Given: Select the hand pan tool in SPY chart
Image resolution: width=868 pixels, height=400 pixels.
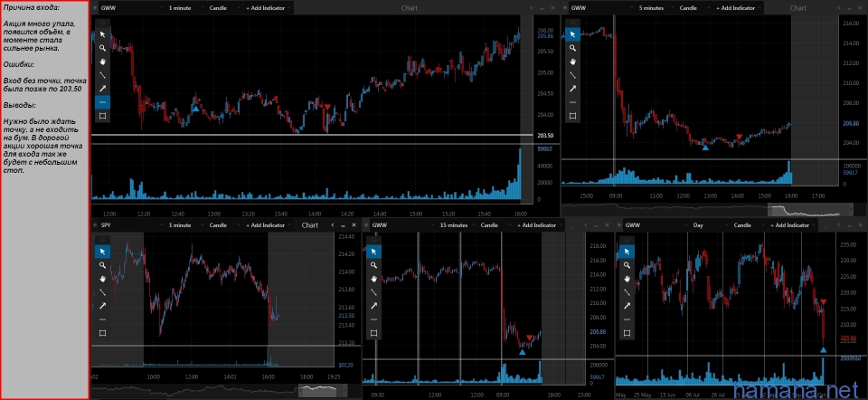Looking at the screenshot, I should pos(102,279).
